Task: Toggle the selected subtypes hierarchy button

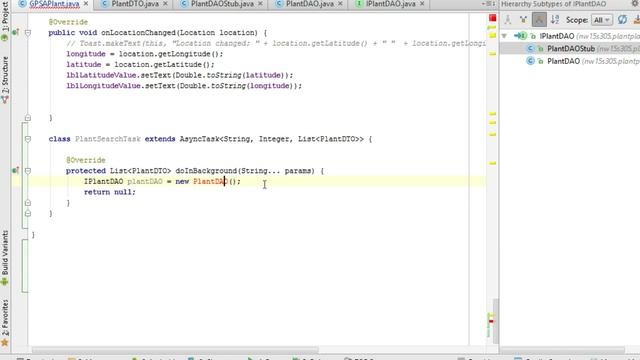Action: [539, 20]
